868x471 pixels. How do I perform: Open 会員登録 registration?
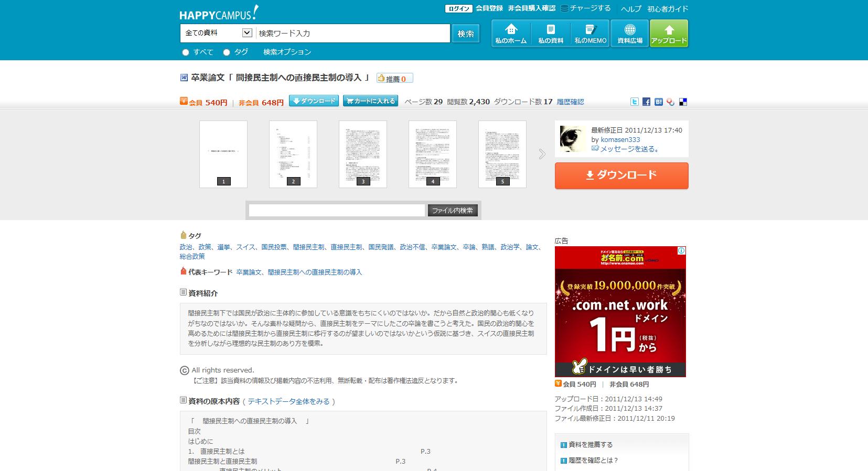click(489, 8)
